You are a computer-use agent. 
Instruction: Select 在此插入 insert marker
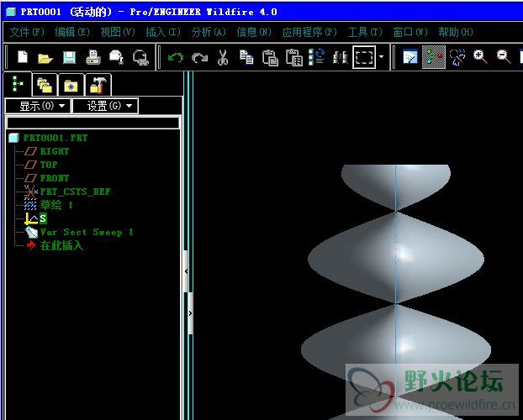click(61, 245)
